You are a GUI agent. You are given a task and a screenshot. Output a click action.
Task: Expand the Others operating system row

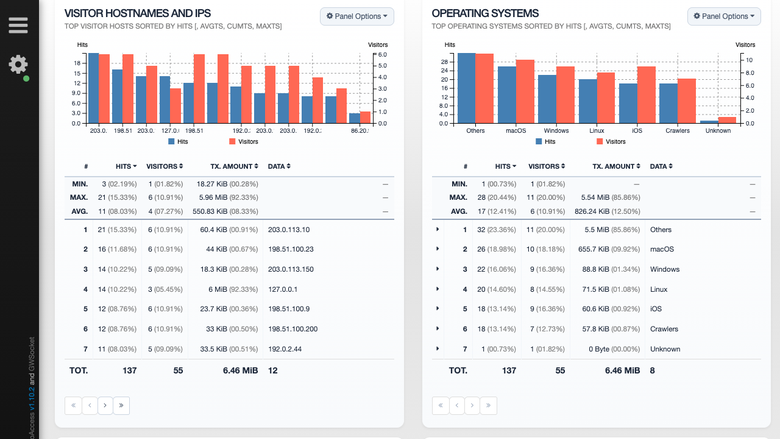pos(437,229)
